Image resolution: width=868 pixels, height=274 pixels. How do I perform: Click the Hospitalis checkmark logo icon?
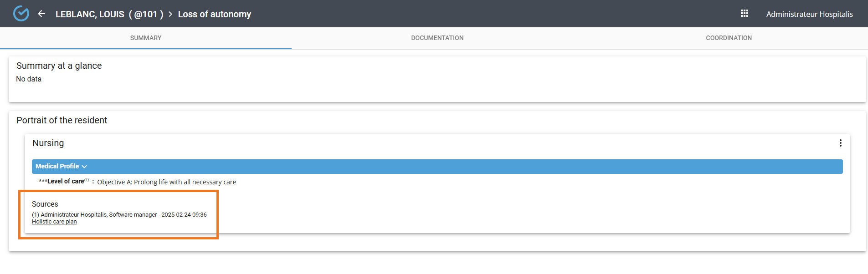tap(21, 14)
